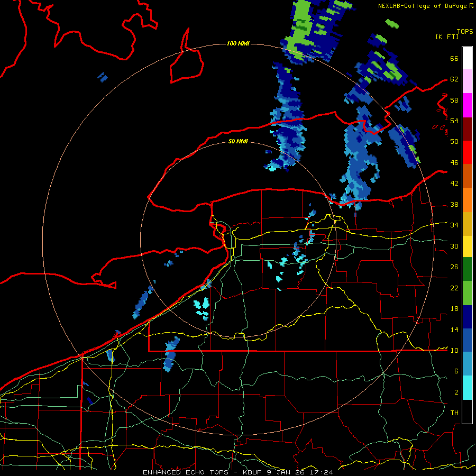This screenshot has width=476, height=476.
Task: Click the navy 14-18 kft legend swatch
Action: [x=467, y=317]
